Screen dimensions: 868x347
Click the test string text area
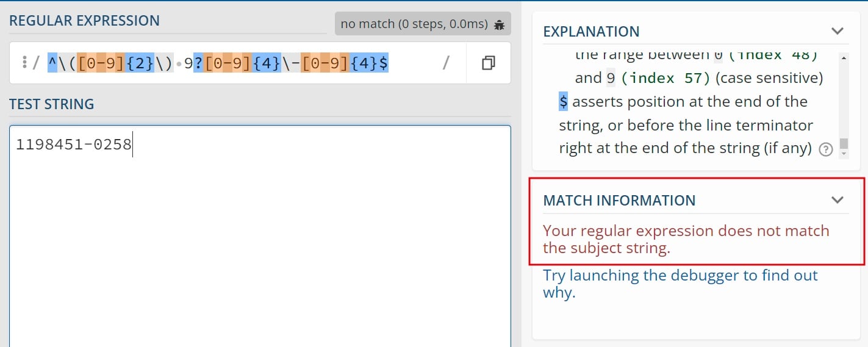click(x=260, y=236)
